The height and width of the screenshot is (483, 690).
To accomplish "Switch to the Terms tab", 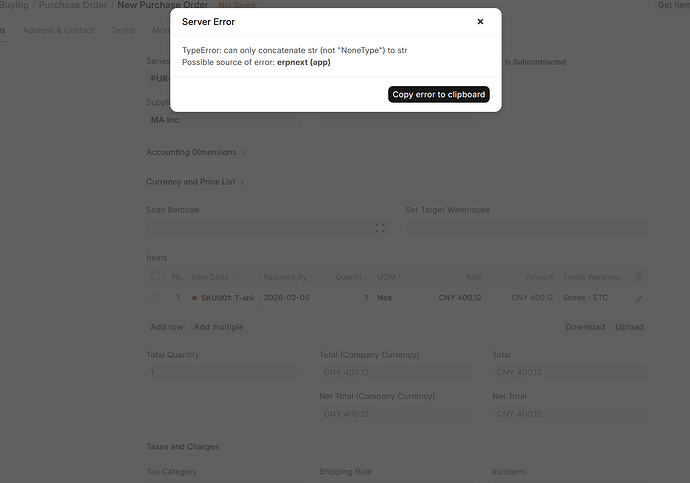I will coord(123,30).
